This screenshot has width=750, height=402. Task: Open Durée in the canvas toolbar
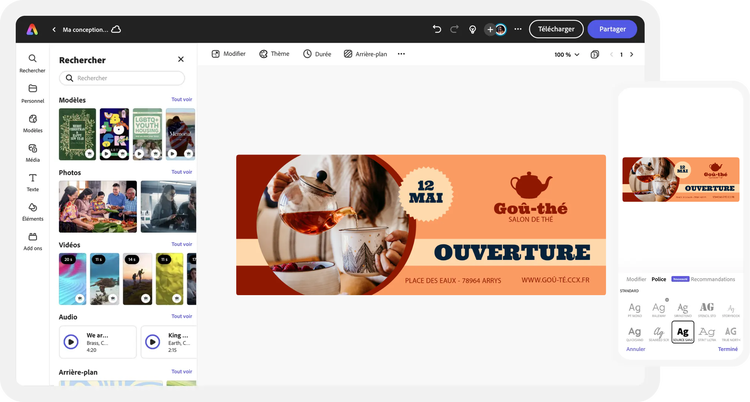tap(317, 54)
